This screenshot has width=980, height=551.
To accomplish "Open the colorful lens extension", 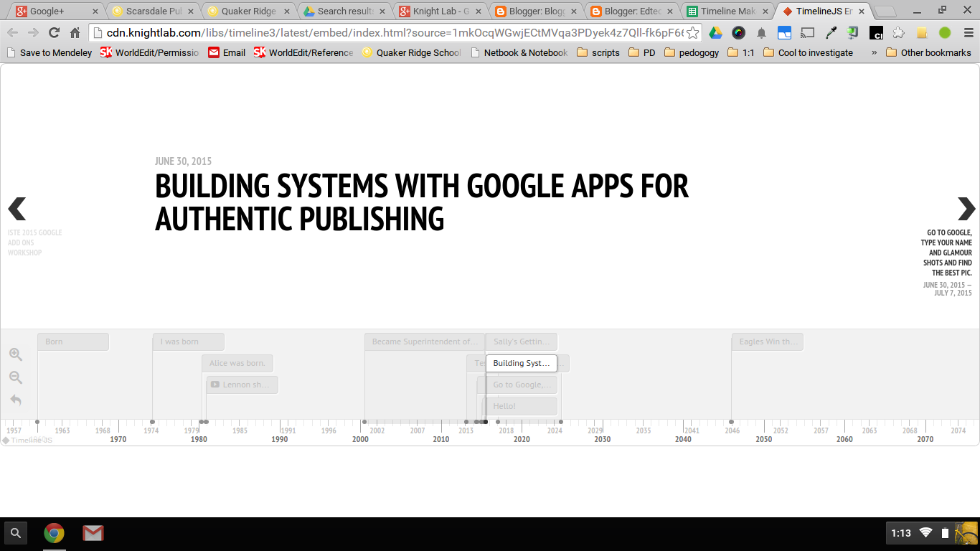I will [738, 33].
